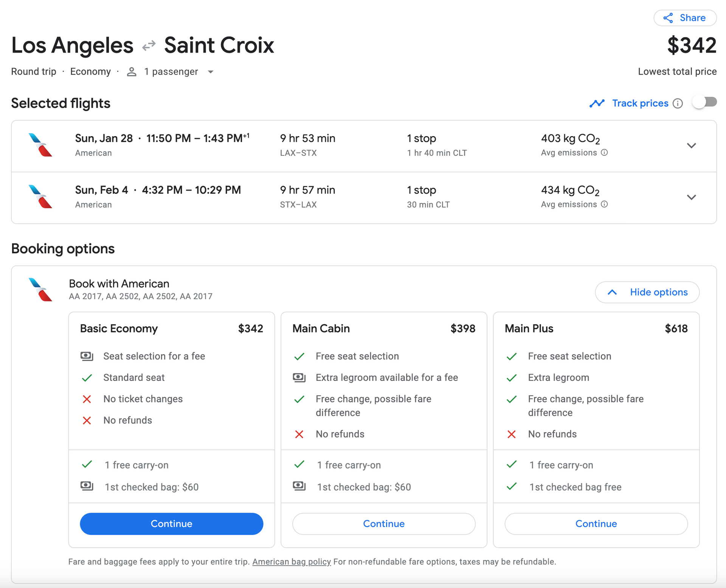Click the passenger icon next to 1 passenger
726x588 pixels.
(x=132, y=71)
